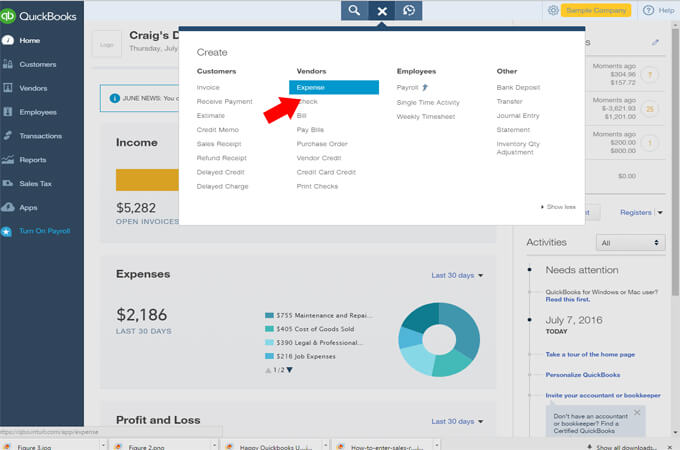The image size is (680, 450).
Task: Click the Reports chart icon
Action: [8, 160]
